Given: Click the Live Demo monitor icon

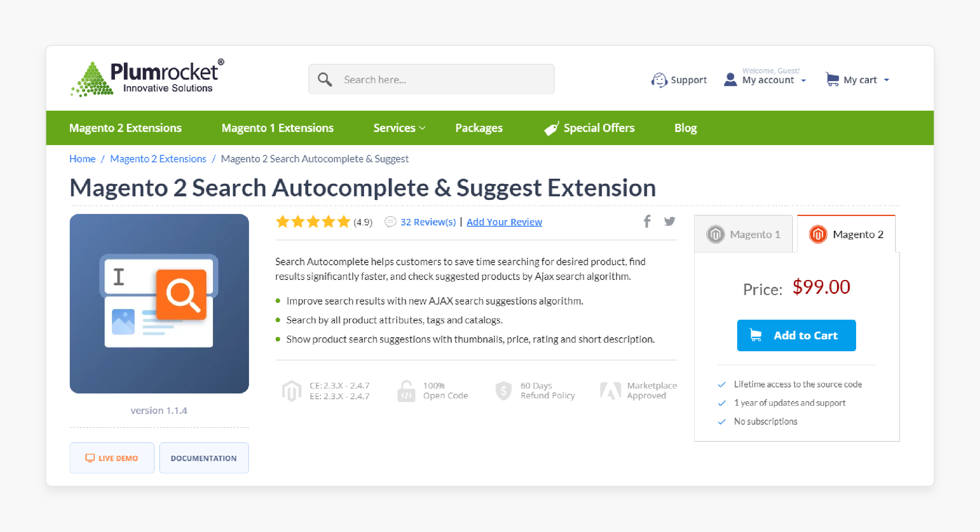Looking at the screenshot, I should tap(90, 458).
